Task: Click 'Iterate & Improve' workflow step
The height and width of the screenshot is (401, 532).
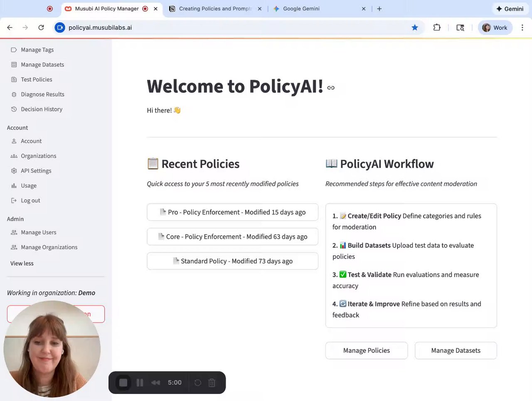Action: [374, 304]
